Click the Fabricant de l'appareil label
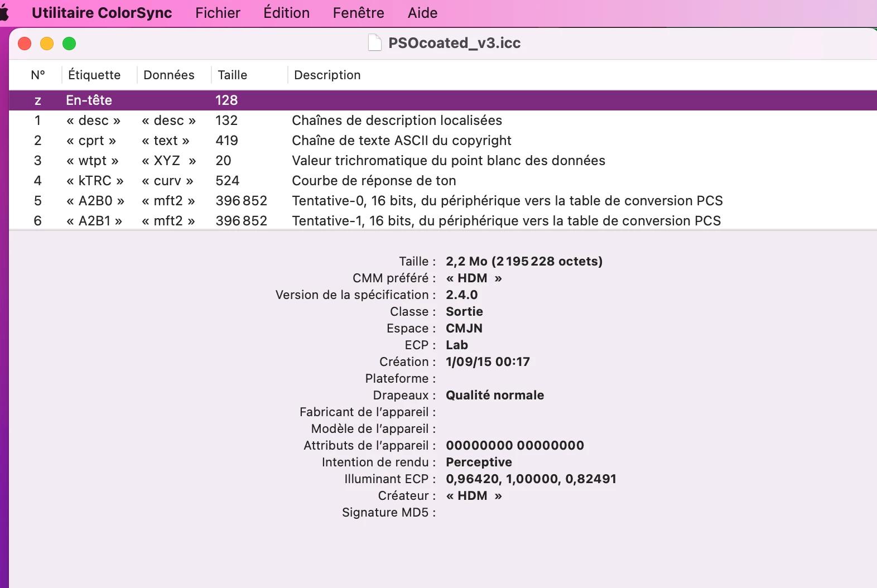 368,412
